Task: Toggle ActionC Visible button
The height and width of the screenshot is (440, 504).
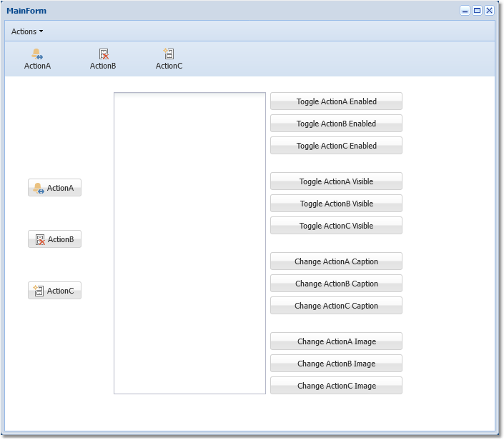Action: pos(336,226)
